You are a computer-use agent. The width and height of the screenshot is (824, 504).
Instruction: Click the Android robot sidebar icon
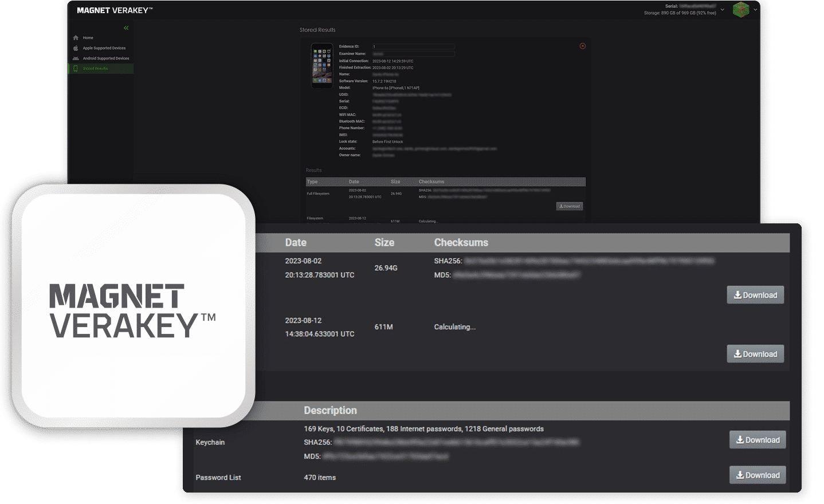click(76, 58)
